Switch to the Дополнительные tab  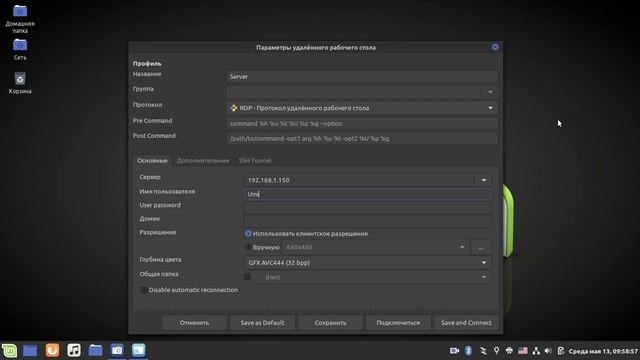(203, 160)
